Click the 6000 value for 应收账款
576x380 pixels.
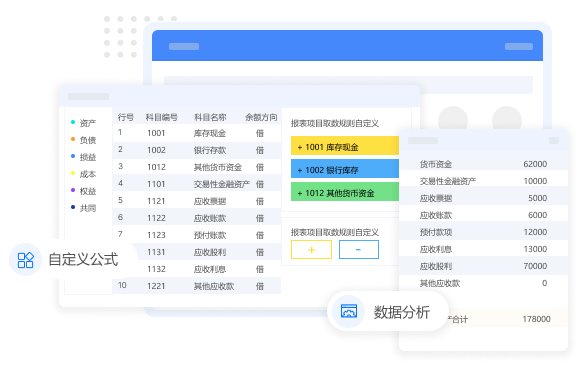tap(538, 215)
